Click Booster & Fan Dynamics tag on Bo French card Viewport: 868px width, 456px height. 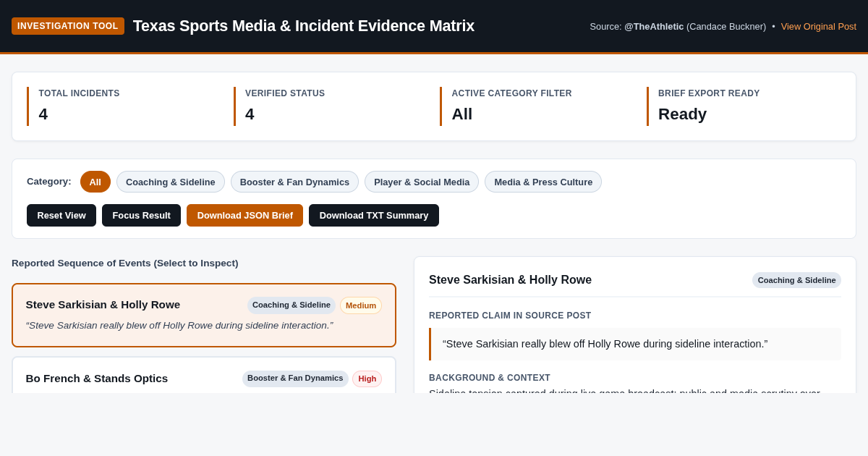click(x=295, y=379)
